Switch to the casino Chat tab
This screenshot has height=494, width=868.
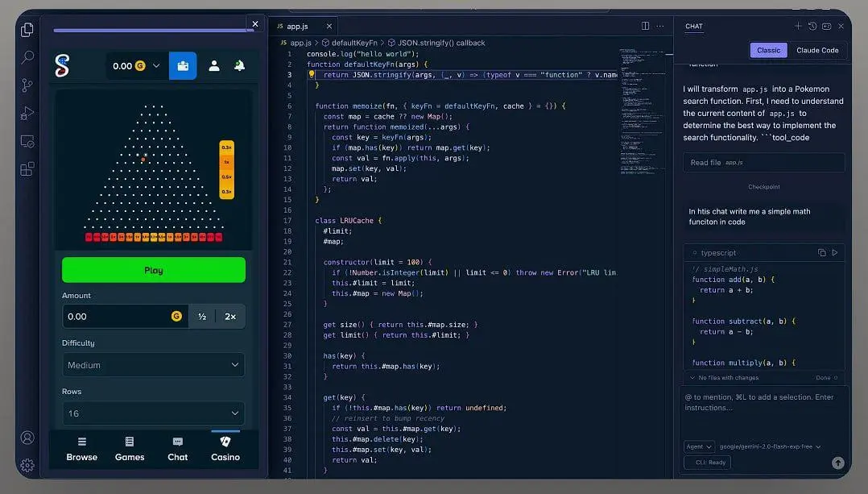coord(178,449)
